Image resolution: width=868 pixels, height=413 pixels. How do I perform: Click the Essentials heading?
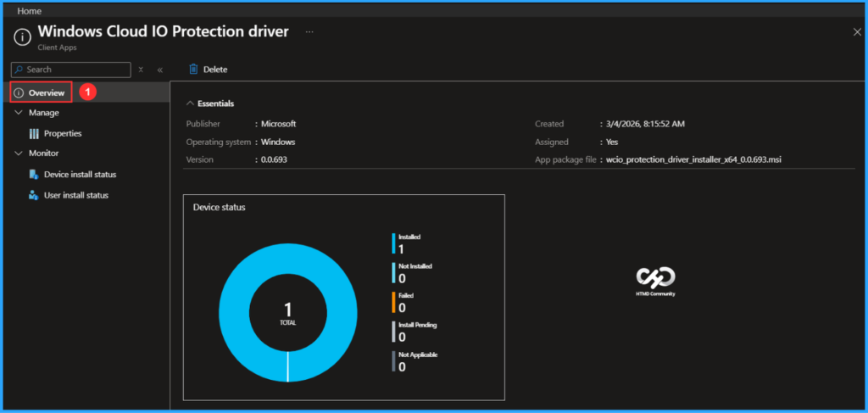(x=216, y=103)
